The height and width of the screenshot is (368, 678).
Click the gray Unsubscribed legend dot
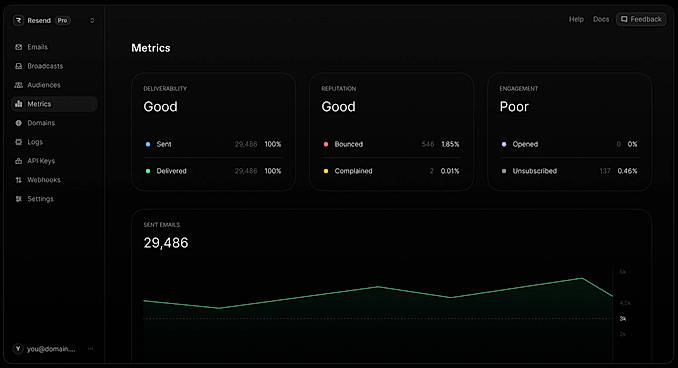coord(504,171)
